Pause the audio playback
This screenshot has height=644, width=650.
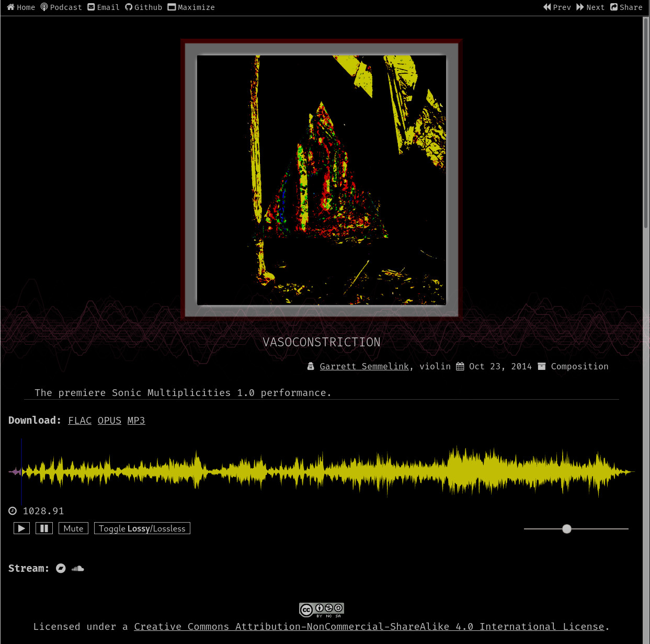click(x=44, y=528)
